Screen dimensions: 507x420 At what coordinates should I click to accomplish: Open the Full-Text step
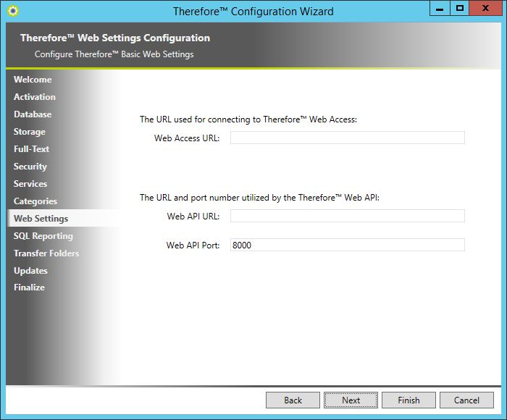click(31, 149)
